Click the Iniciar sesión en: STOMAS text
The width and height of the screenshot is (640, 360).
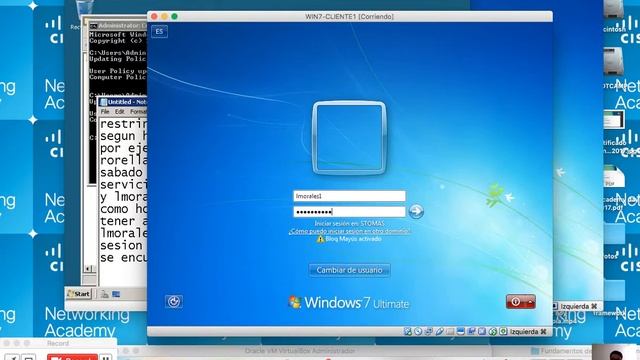point(349,223)
